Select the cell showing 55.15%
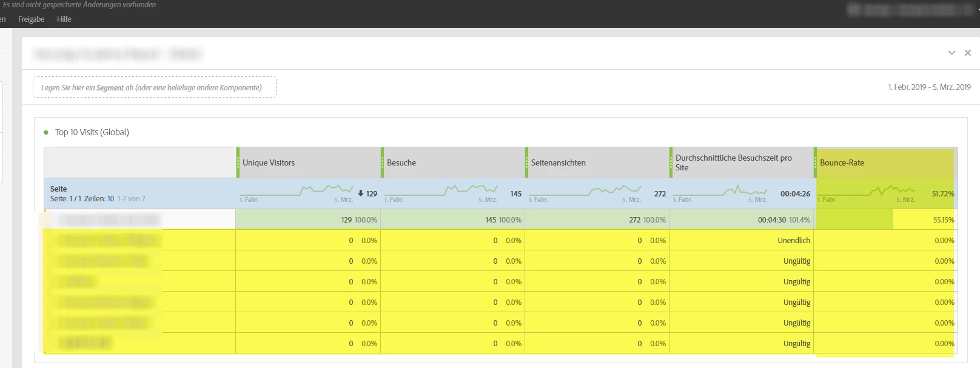This screenshot has height=368, width=980. (x=886, y=219)
